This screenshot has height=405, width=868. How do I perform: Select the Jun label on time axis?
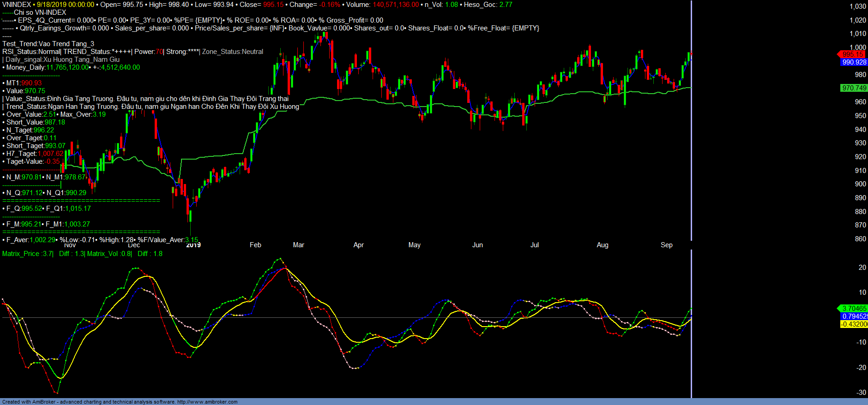point(477,245)
